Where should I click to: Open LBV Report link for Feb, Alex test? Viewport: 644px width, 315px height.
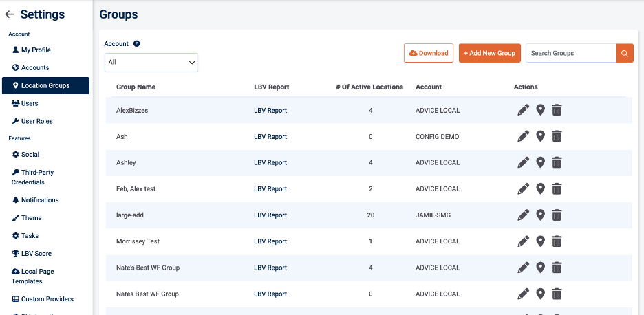[270, 189]
